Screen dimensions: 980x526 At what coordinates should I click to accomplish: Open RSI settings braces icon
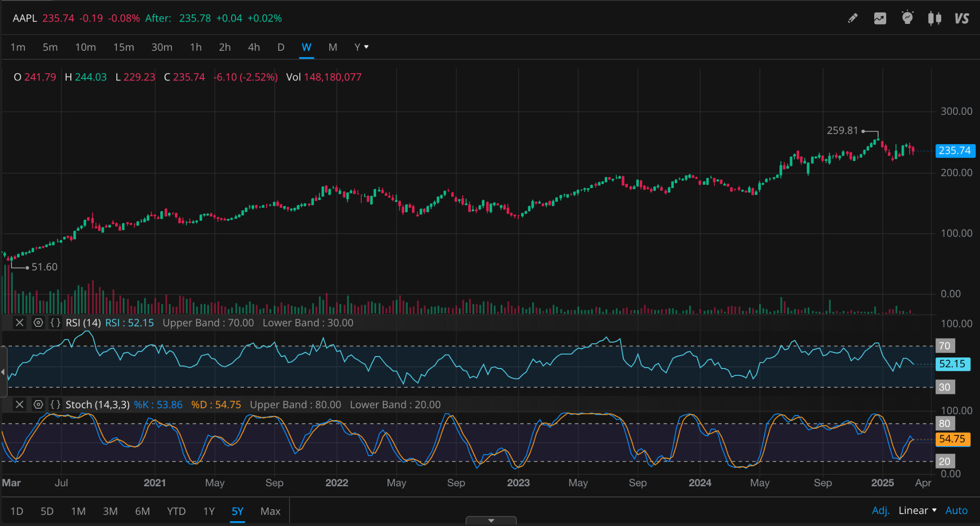click(x=56, y=323)
